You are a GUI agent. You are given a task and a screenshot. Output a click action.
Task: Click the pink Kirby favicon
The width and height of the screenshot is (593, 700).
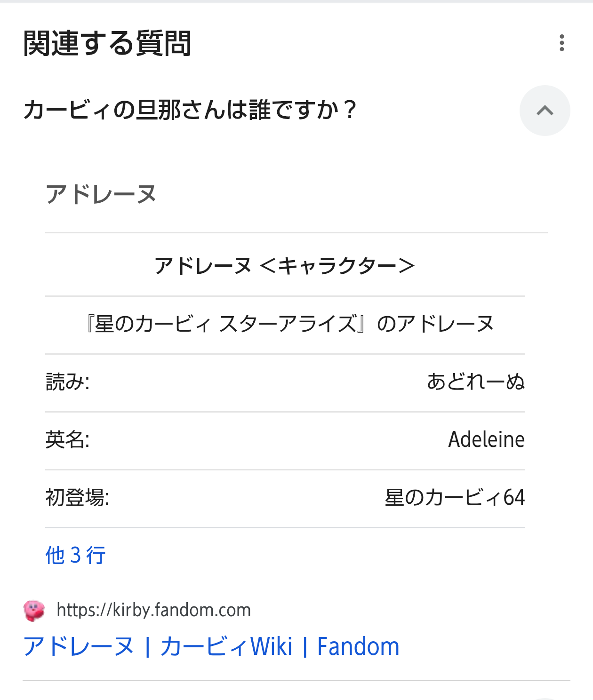point(34,611)
